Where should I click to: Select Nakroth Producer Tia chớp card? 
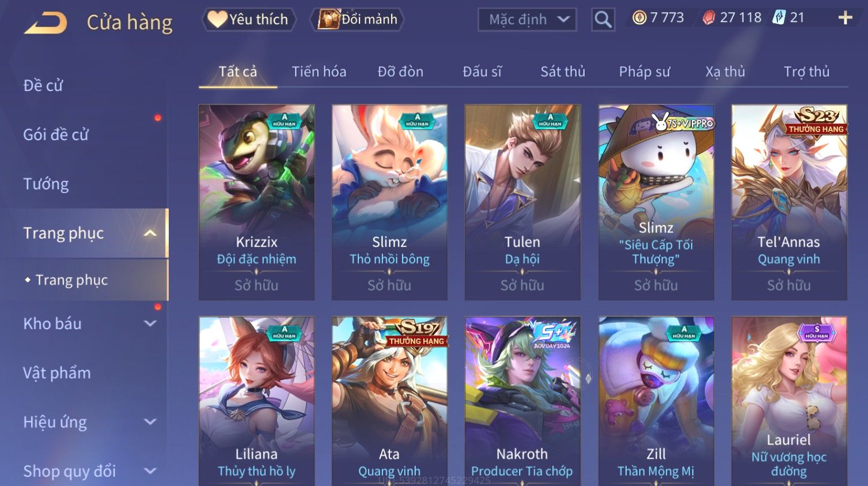(x=522, y=401)
